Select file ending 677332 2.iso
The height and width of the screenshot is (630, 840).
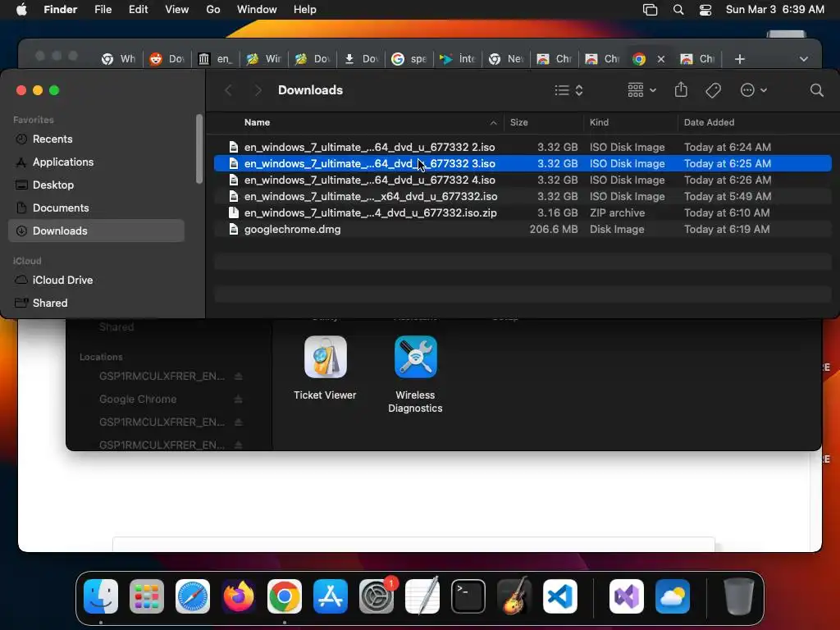523,147
